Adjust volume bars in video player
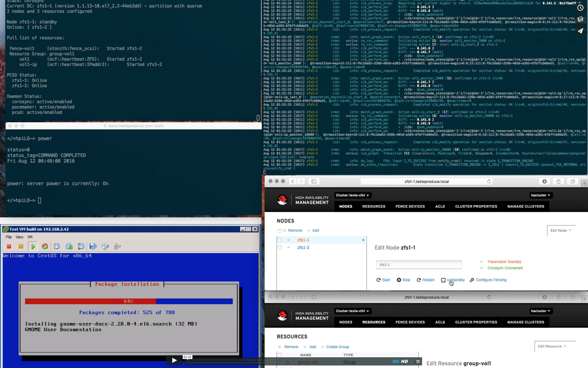 coord(396,361)
